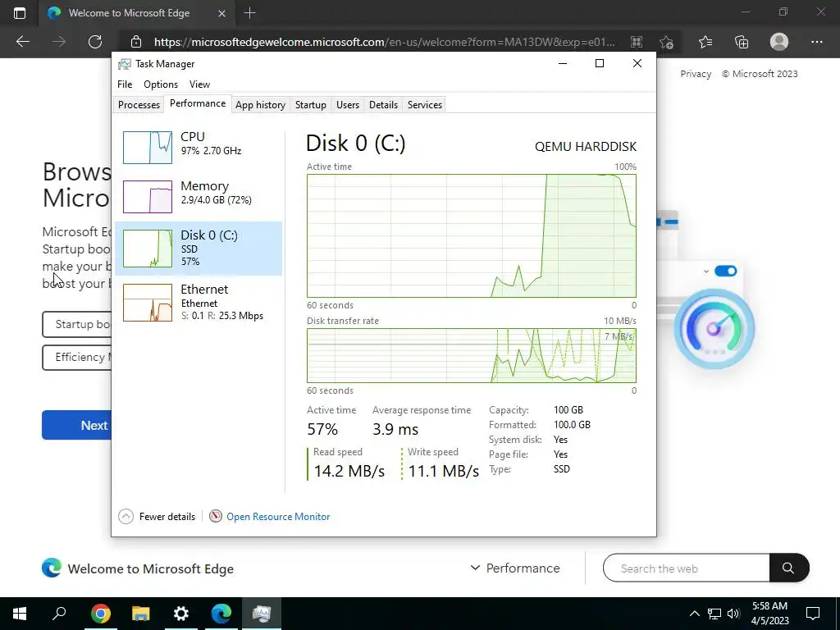Refresh the Edge page
The width and height of the screenshot is (840, 630).
click(x=95, y=41)
